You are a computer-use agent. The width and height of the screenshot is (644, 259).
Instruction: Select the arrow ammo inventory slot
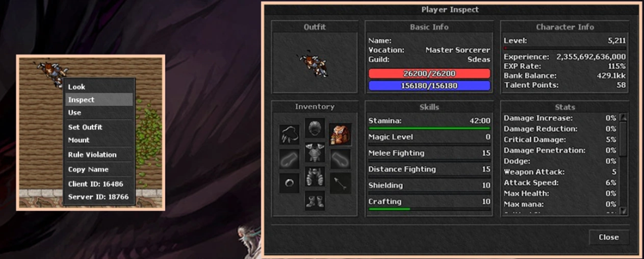[340, 183]
